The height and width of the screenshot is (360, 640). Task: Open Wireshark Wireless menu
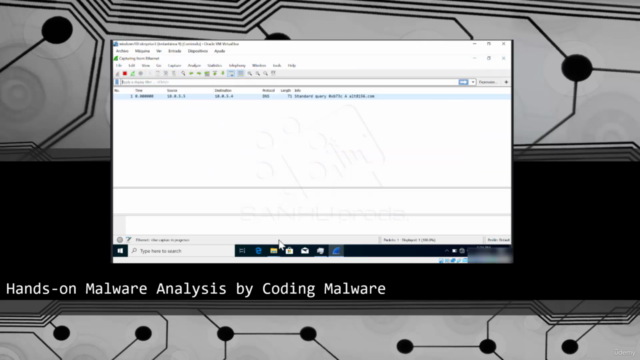pos(259,65)
